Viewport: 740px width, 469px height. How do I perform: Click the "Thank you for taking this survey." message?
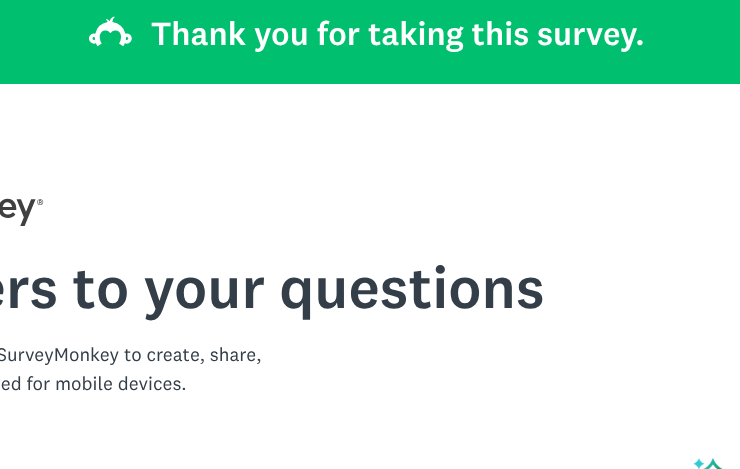click(x=397, y=36)
